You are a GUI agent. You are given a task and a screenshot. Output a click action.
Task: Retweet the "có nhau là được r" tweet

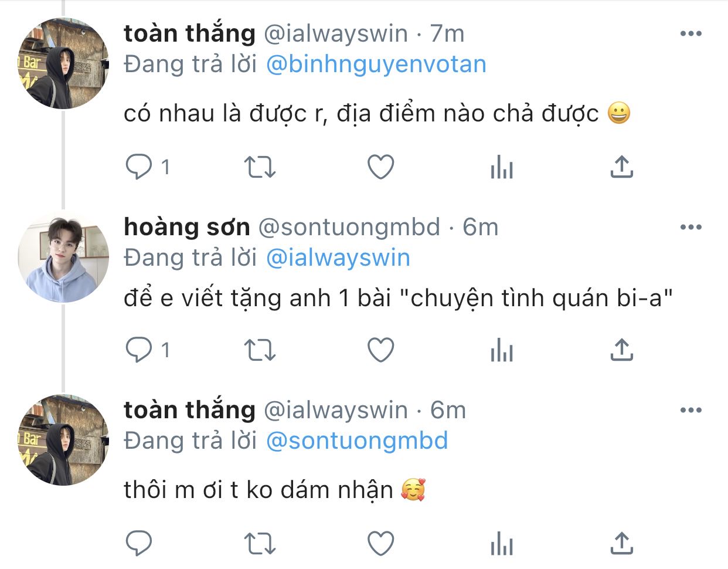coord(259,167)
